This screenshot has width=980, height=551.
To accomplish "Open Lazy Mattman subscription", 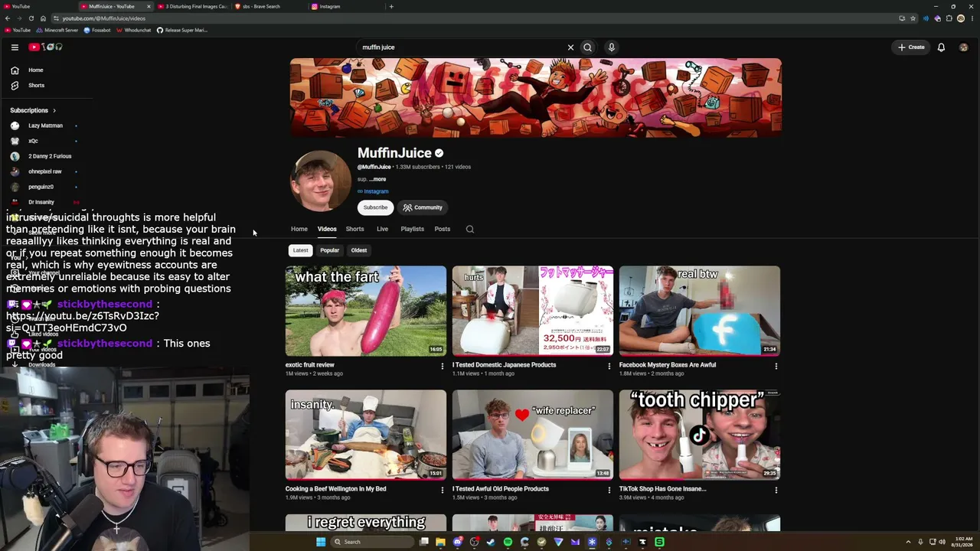I will [45, 126].
